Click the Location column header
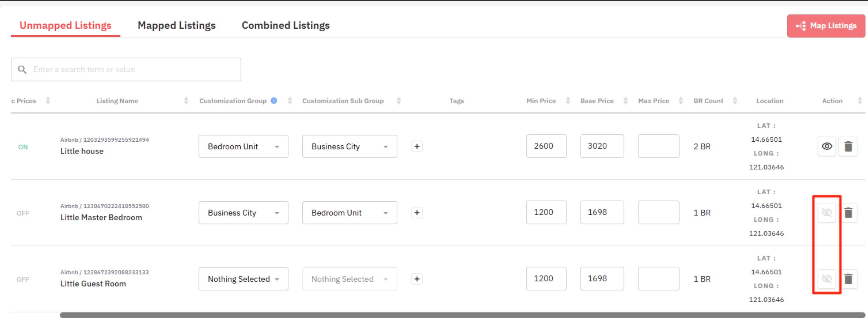Viewport: 868px width, 318px height. pyautogui.click(x=769, y=101)
